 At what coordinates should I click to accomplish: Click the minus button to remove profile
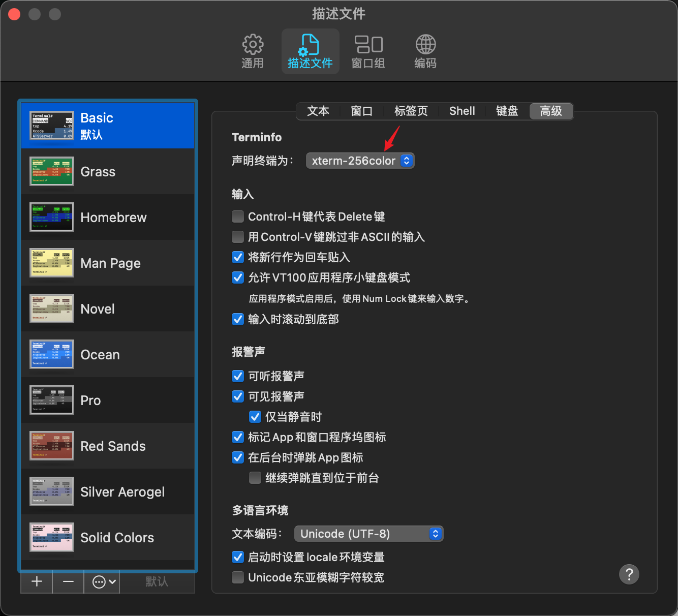click(69, 582)
